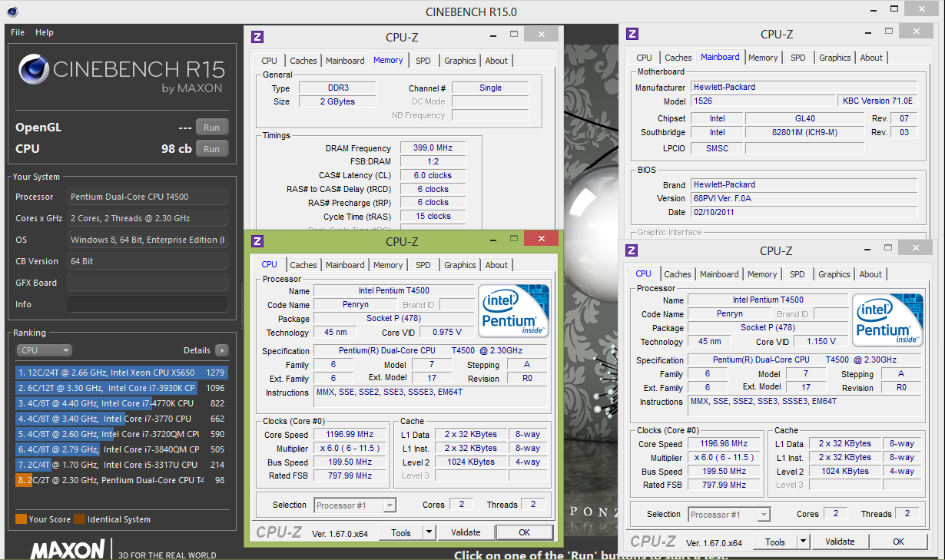Click the Southbridge value 82801IM (ICH9-M)
Screen dimensions: 945x560
click(x=804, y=132)
